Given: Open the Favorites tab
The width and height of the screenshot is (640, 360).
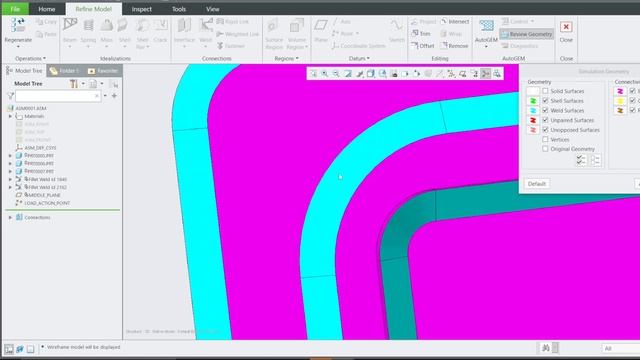Looking at the screenshot, I should click(x=103, y=71).
